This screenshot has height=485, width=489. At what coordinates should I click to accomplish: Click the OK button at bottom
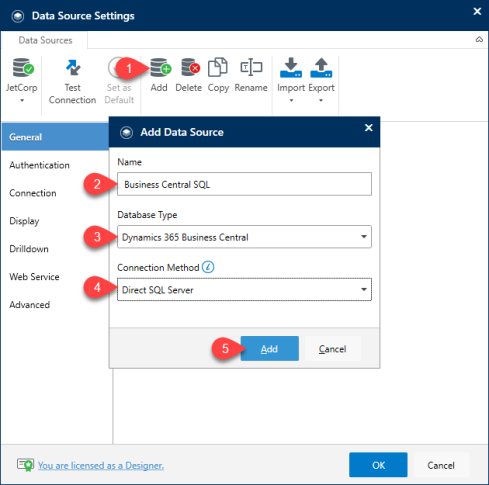pos(378,465)
